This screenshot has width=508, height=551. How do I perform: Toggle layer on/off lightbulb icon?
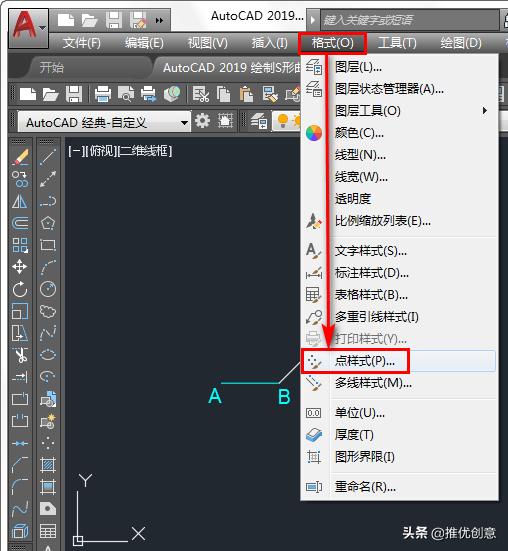click(x=283, y=121)
